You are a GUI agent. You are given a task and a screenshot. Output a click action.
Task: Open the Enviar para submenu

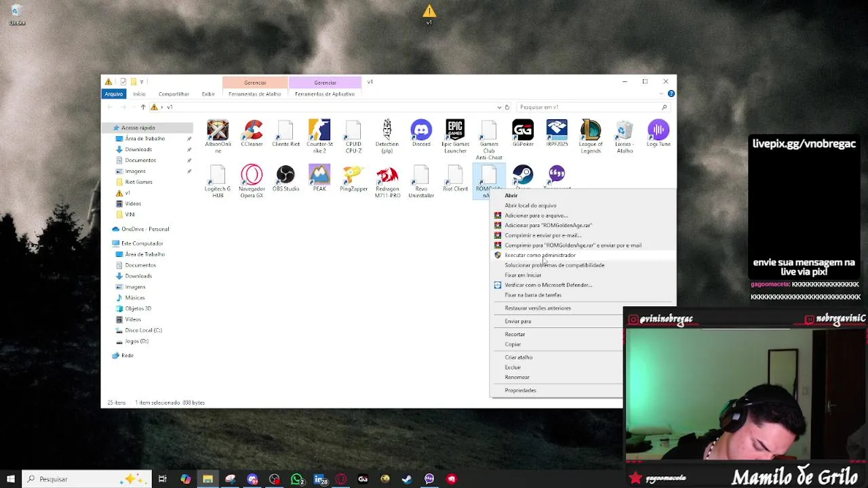pos(518,321)
